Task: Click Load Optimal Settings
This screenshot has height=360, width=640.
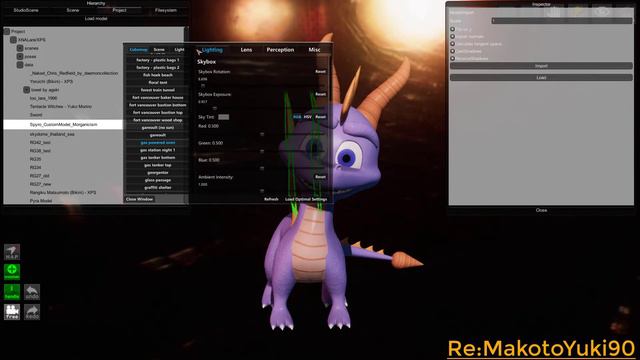Action: click(306, 199)
